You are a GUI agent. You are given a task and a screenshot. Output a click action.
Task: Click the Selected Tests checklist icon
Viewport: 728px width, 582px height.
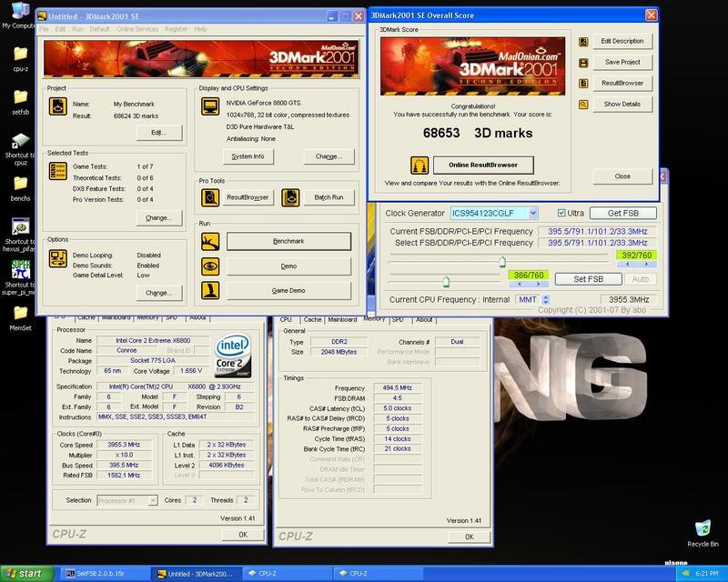tap(58, 171)
